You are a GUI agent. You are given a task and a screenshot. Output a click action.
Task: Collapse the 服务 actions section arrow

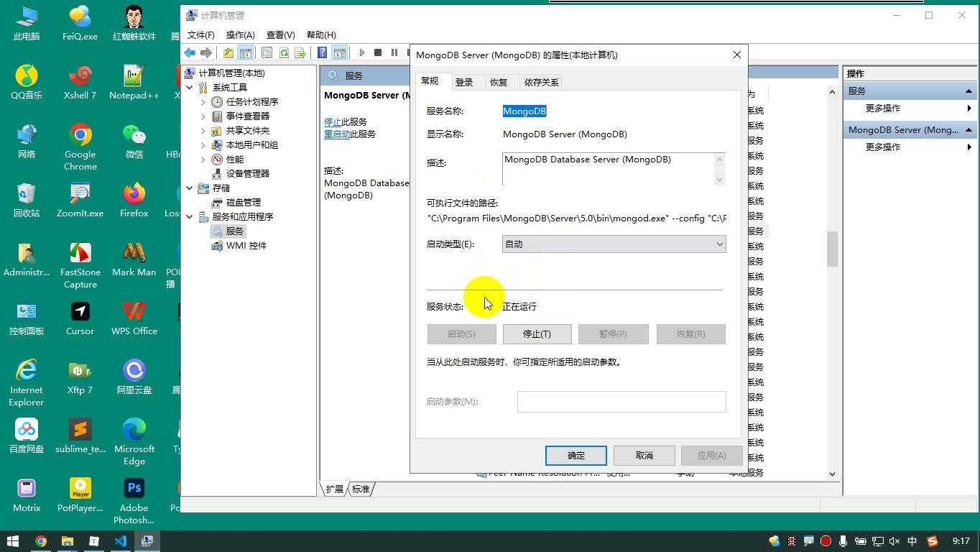pos(969,91)
